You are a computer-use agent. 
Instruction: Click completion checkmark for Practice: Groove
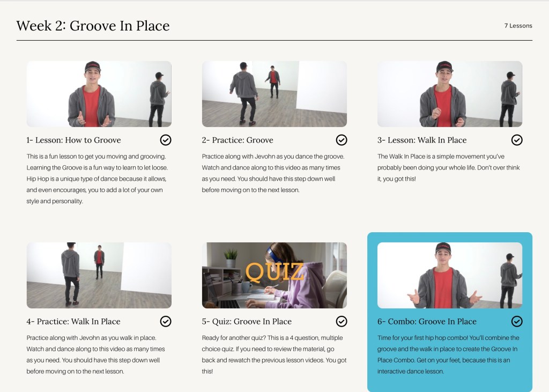click(x=342, y=140)
